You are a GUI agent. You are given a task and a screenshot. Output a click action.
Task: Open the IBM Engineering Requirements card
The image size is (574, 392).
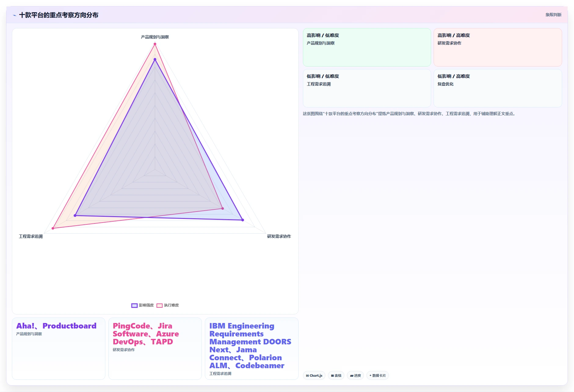[252, 349]
